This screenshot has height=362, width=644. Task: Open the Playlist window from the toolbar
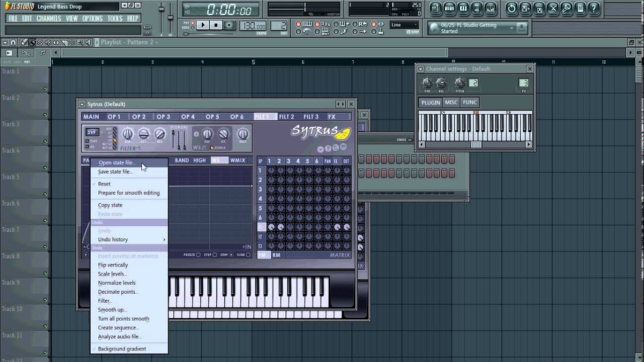436,8
